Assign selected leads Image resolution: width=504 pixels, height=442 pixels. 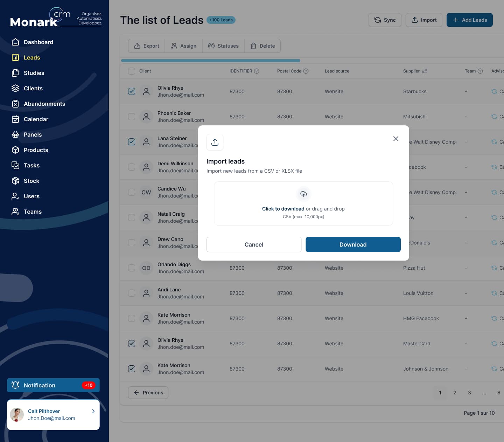183,46
